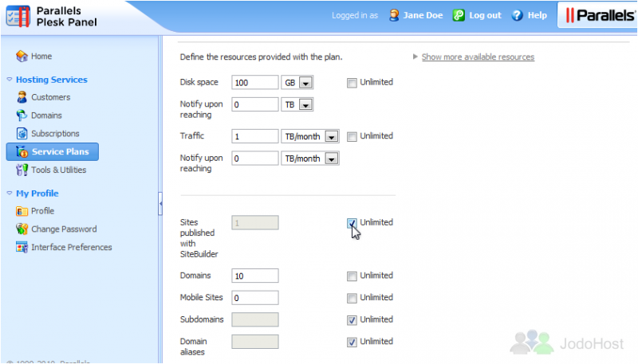Open Change Password in the sidebar
Screen dimensions: 638x364
coord(64,229)
